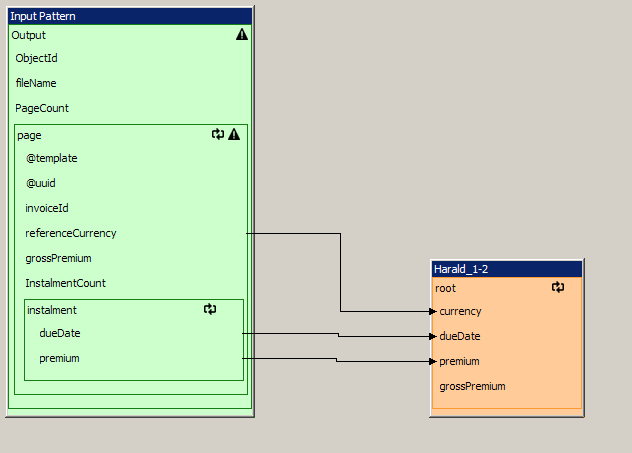Select the Input Pattern title bar
632x453 pixels.
click(129, 16)
